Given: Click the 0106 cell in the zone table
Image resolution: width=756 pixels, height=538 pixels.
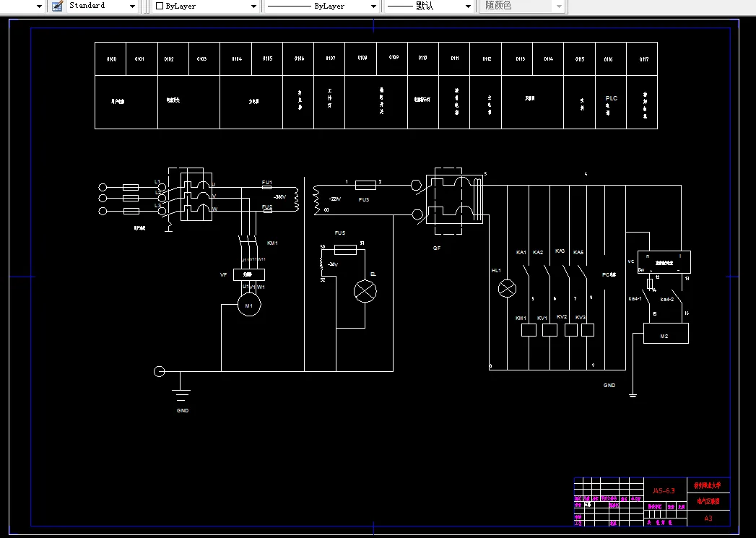Looking at the screenshot, I should tap(298, 58).
